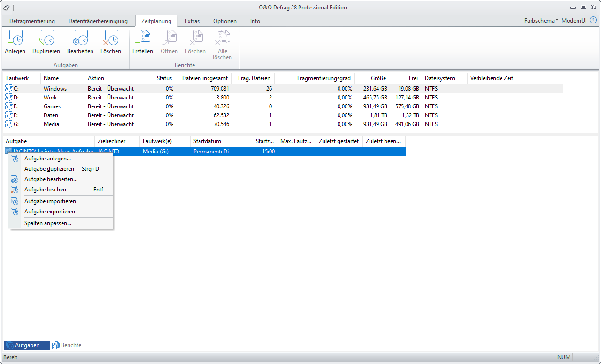The image size is (601, 364).
Task: Open the Datenträgerbereinigung ribbon tab
Action: tap(98, 21)
